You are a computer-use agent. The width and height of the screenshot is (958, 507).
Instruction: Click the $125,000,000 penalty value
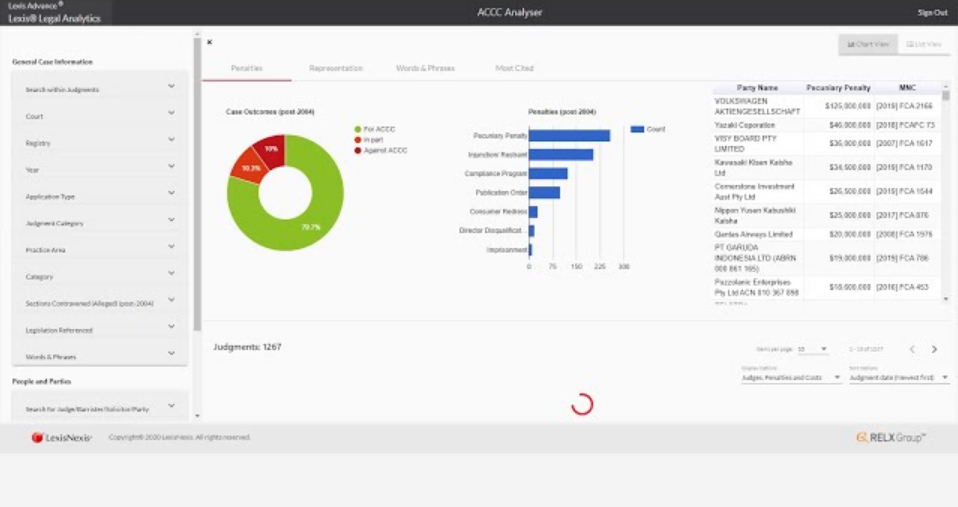click(847, 106)
